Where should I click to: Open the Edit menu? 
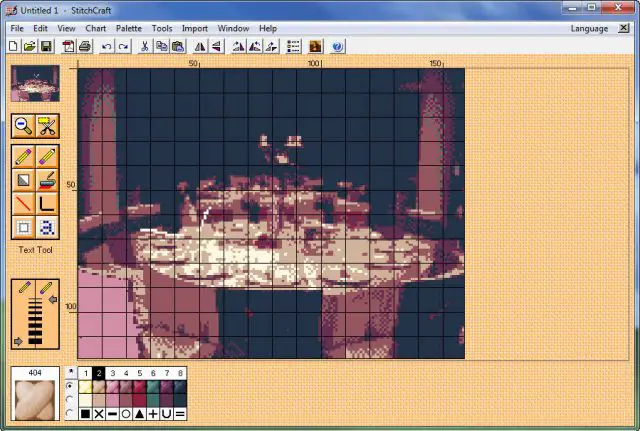(x=40, y=29)
